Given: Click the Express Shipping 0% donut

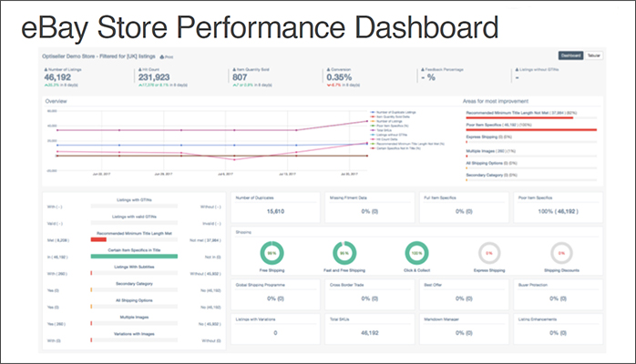Looking at the screenshot, I should [x=489, y=253].
